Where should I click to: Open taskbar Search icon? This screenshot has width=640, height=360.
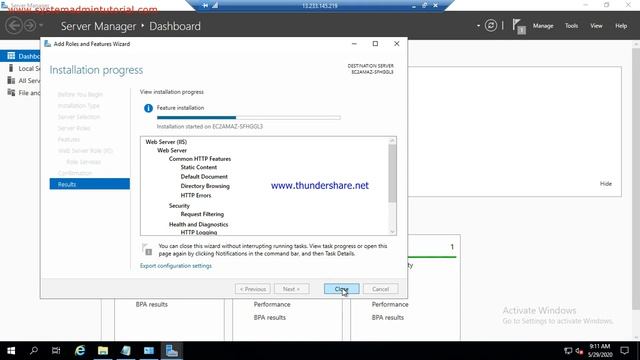(x=34, y=351)
